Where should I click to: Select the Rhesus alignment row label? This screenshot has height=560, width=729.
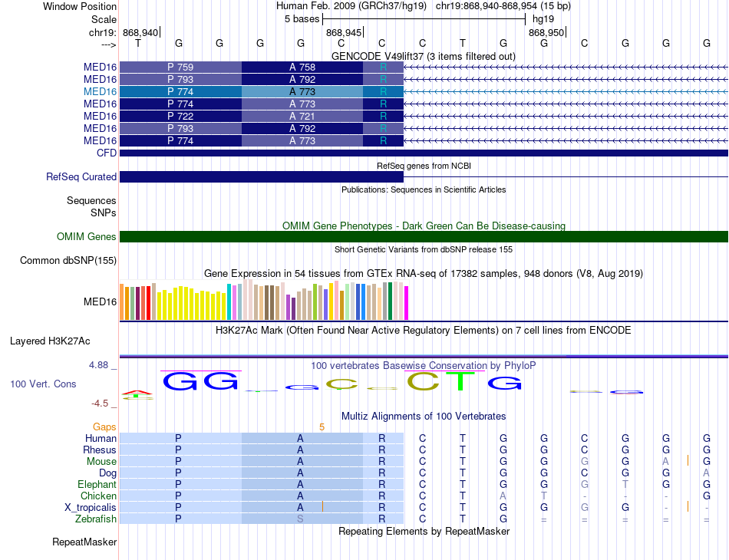[x=100, y=450]
